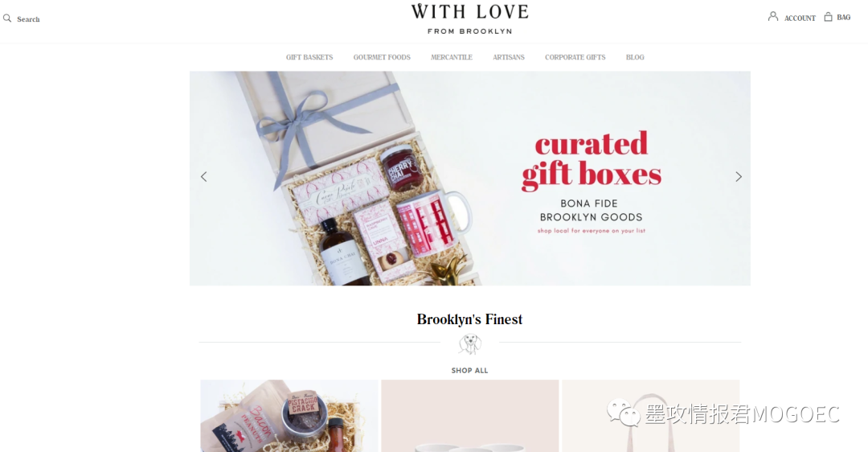This screenshot has width=868, height=452.
Task: Click the search magnifier icon
Action: click(7, 18)
